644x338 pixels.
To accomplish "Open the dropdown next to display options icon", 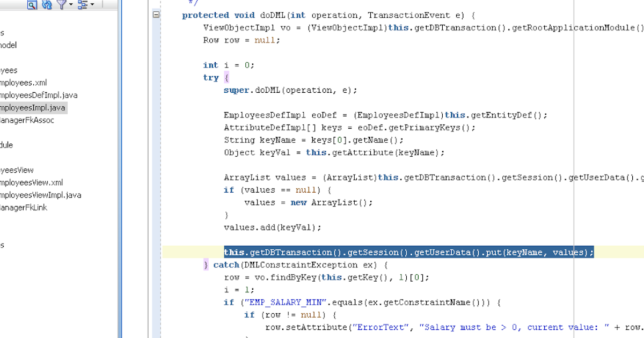I will click(92, 5).
